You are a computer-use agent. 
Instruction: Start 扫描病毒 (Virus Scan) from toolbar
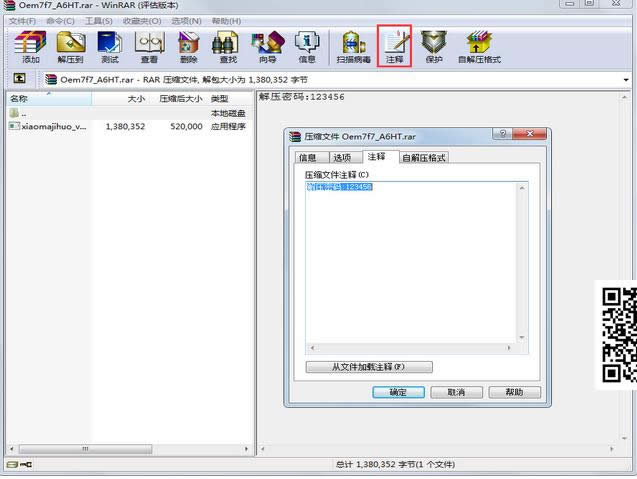click(353, 46)
